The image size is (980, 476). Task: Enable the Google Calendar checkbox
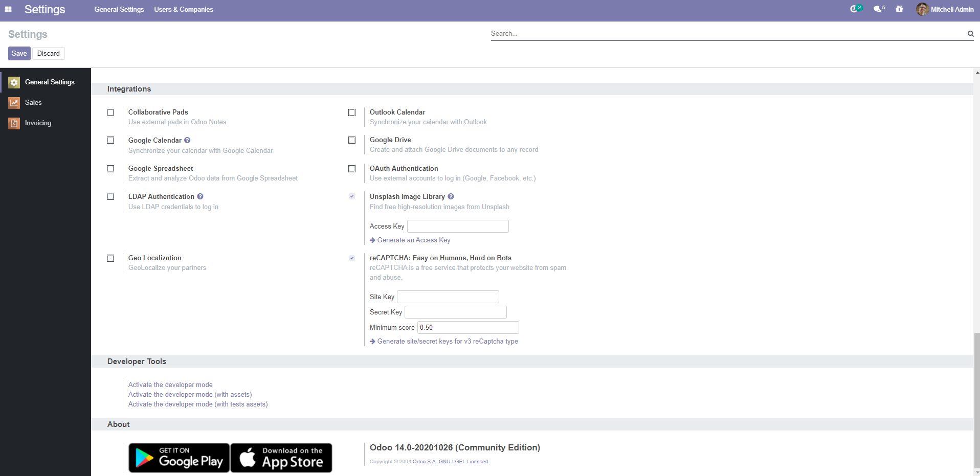(110, 140)
